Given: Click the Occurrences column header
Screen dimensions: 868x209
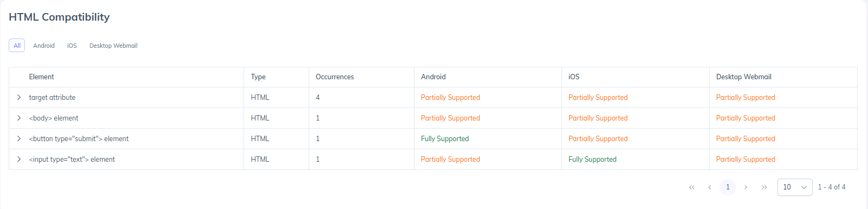Looking at the screenshot, I should click(335, 77).
